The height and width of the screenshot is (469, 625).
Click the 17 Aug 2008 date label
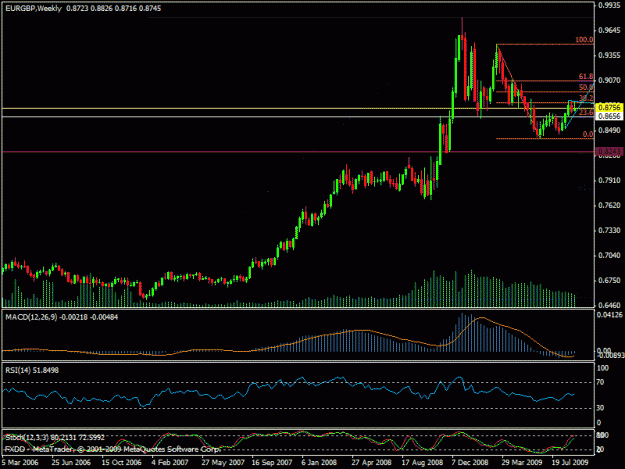(x=422, y=463)
